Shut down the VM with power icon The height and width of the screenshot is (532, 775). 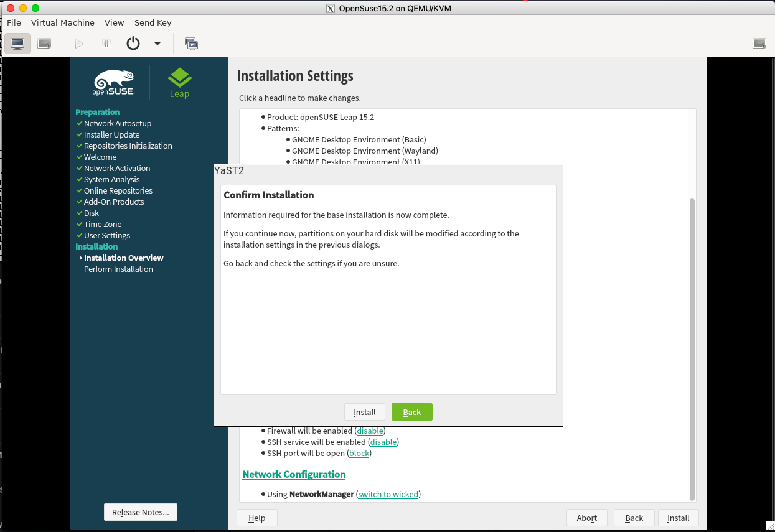pos(133,44)
